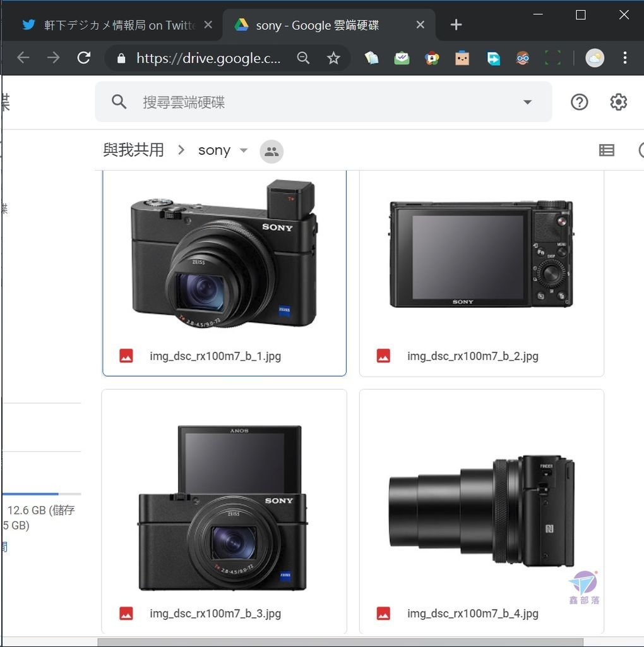
Task: Minimize the Chrome window
Action: 538,15
